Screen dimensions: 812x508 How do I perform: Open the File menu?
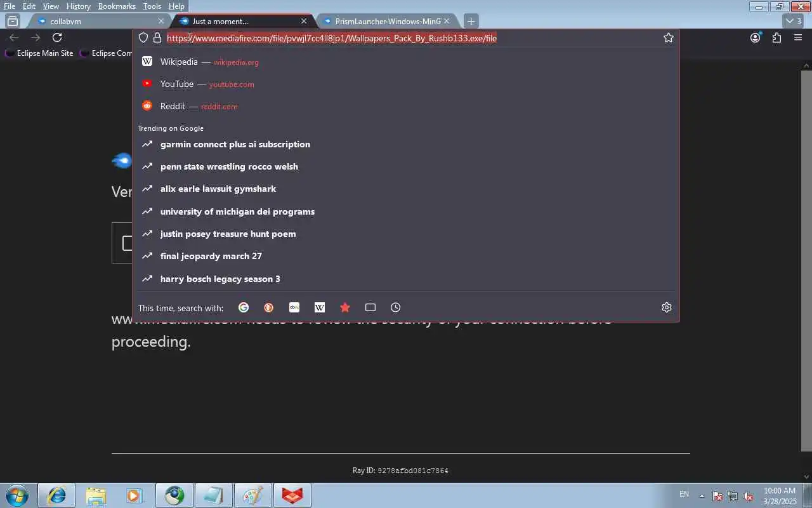(x=10, y=6)
